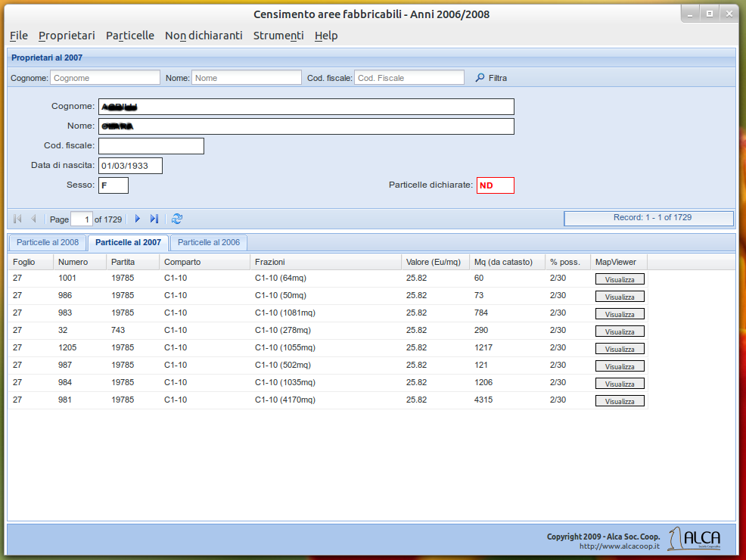Select cell C1-10 (502mq)
746x560 pixels.
click(x=325, y=365)
